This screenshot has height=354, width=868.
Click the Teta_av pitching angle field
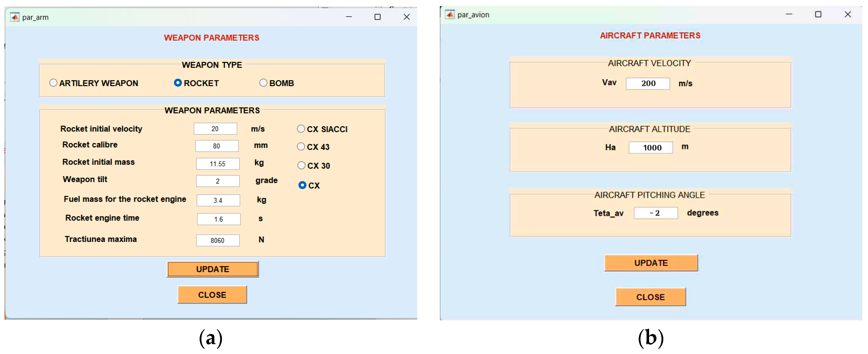tap(655, 213)
